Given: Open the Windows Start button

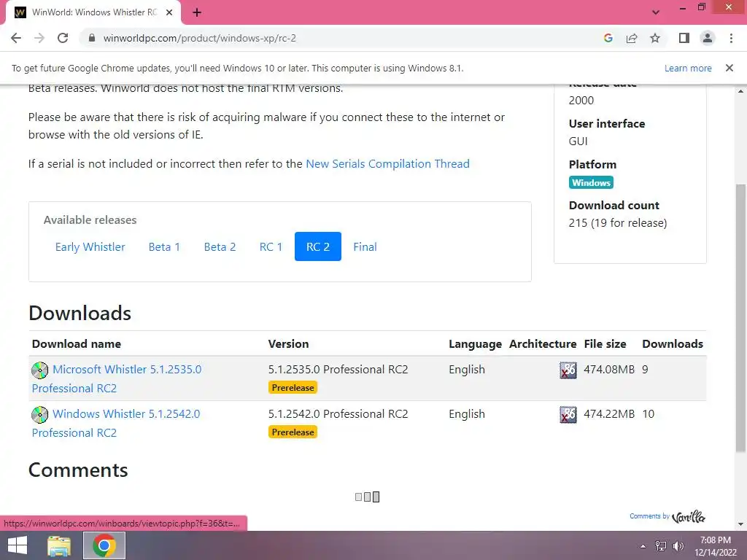Looking at the screenshot, I should click(x=18, y=545).
